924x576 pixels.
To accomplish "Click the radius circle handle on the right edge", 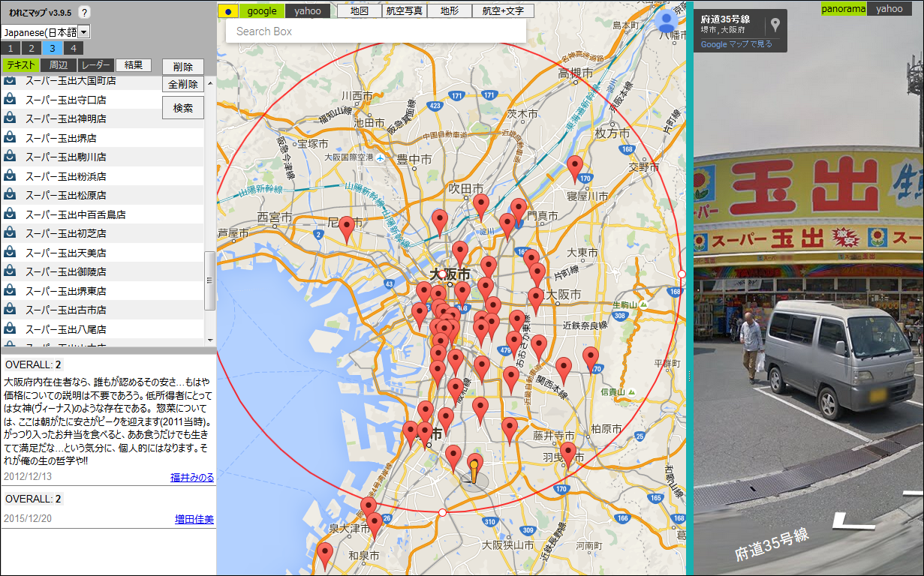I will coord(682,274).
